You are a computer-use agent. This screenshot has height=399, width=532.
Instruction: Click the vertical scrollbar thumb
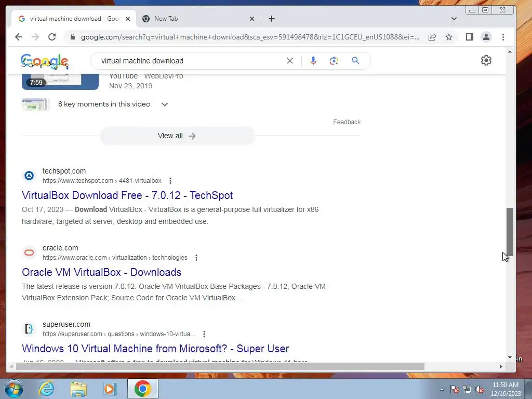510,232
